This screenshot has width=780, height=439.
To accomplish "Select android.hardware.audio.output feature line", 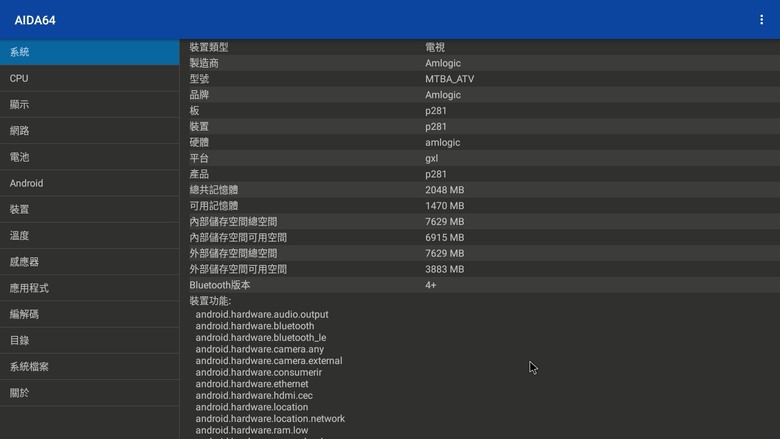I will tap(262, 314).
